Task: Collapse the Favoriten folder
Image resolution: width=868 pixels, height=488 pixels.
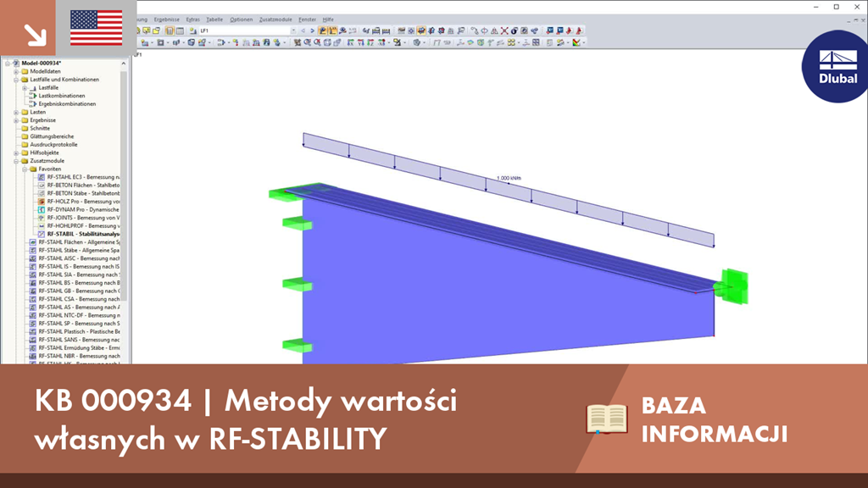Action: pyautogui.click(x=25, y=169)
